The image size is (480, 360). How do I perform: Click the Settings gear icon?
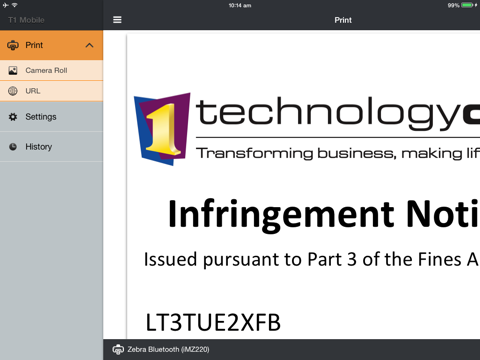click(x=13, y=117)
